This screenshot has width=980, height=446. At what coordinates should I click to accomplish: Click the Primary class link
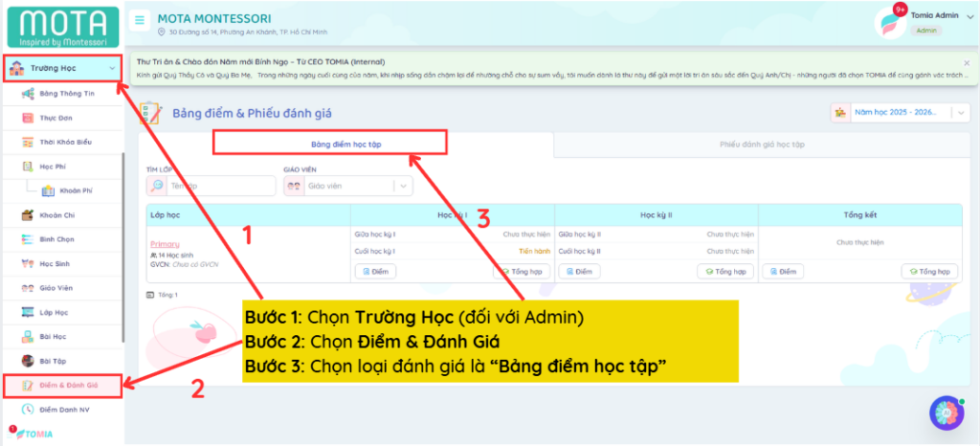165,244
